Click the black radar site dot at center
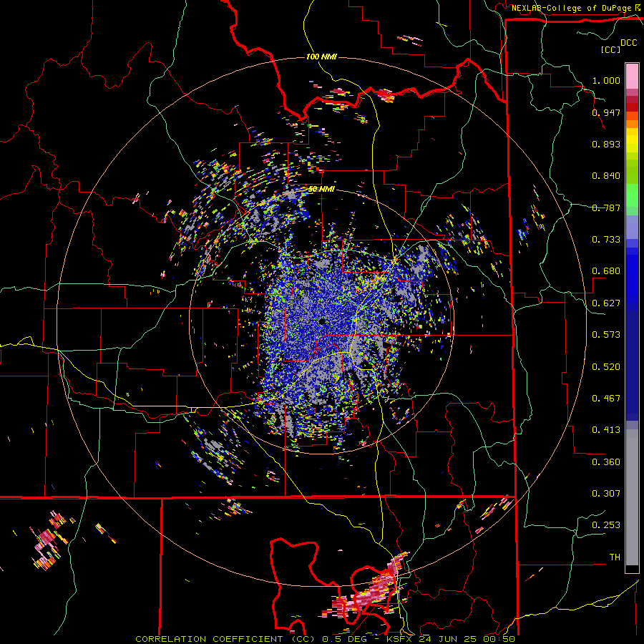The width and height of the screenshot is (644, 644). 322,321
